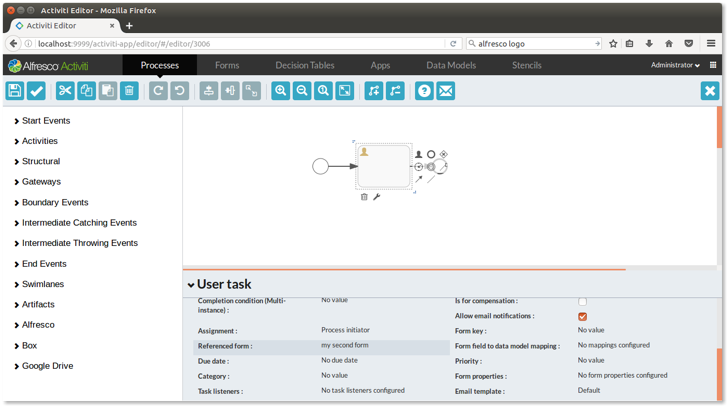Image resolution: width=727 pixels, height=406 pixels.
Task: Click the Zoom out magnifier icon
Action: tap(302, 91)
